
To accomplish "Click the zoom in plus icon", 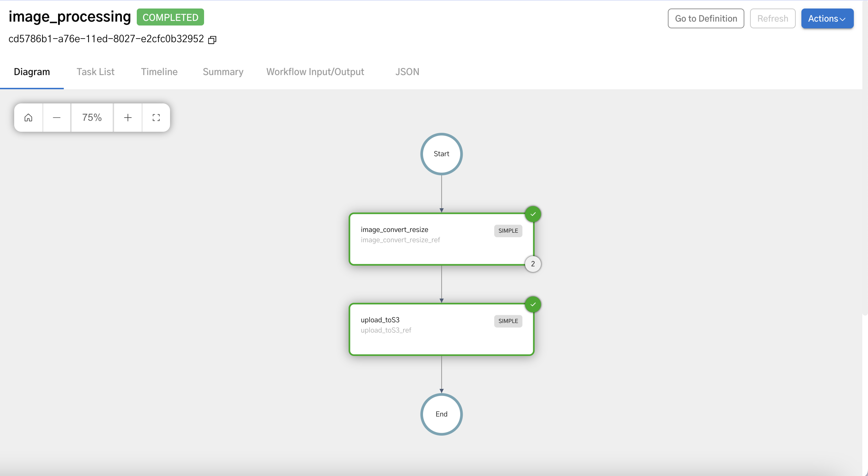I will (x=128, y=117).
